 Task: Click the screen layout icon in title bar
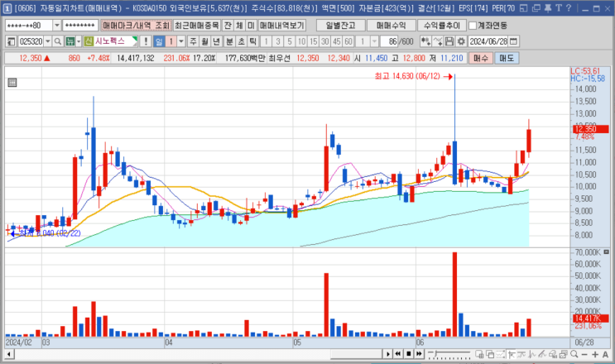[524, 7]
